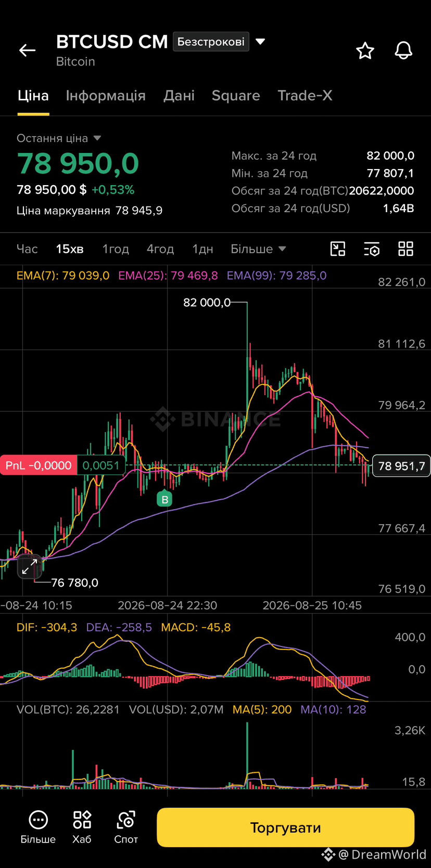This screenshot has width=431, height=868.
Task: Select the 15хв chart interval
Action: tap(70, 249)
